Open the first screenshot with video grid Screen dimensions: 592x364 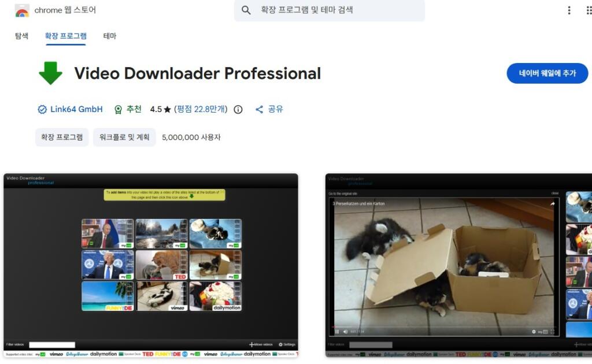point(151,265)
